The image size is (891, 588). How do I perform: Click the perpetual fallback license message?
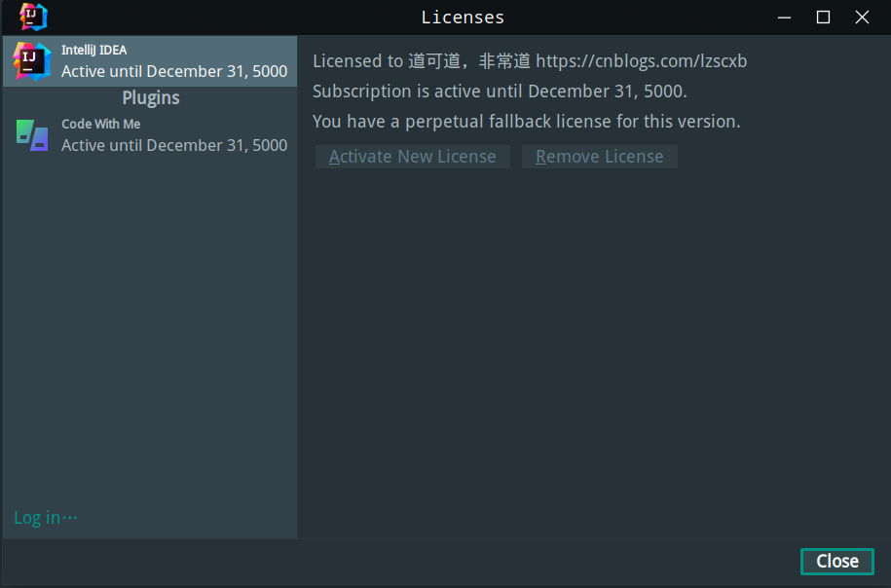pos(526,122)
